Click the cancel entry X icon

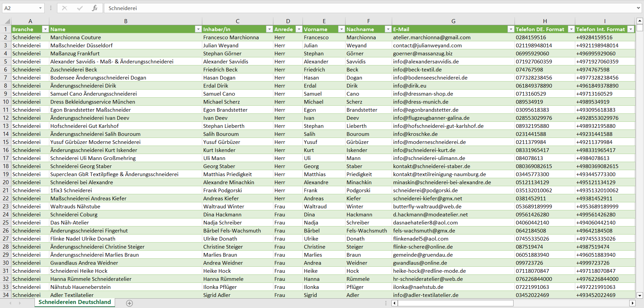[x=64, y=8]
